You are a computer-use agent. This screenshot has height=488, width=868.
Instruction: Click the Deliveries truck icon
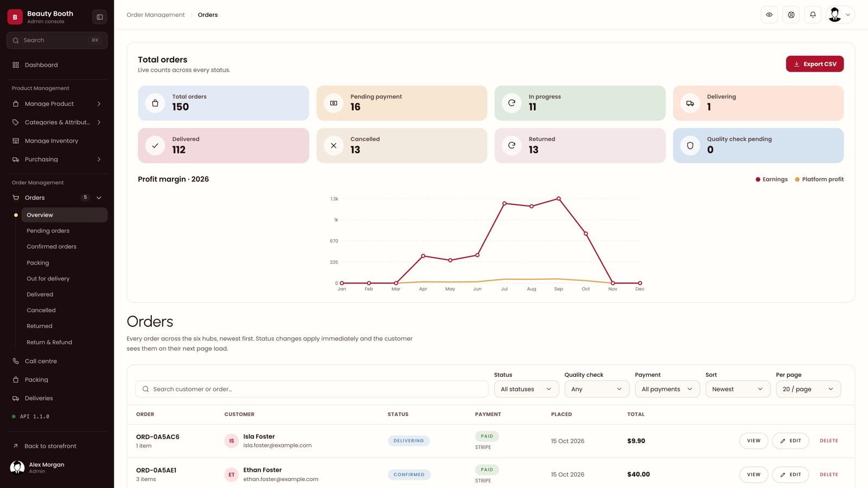pyautogui.click(x=16, y=398)
